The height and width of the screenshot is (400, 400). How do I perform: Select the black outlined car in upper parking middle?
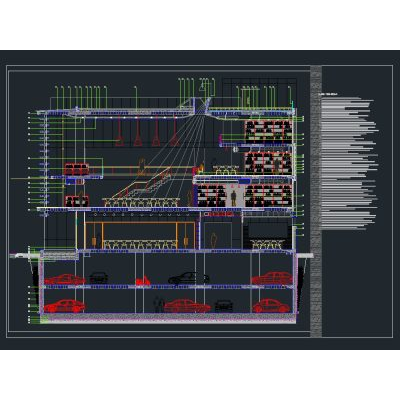(189, 278)
